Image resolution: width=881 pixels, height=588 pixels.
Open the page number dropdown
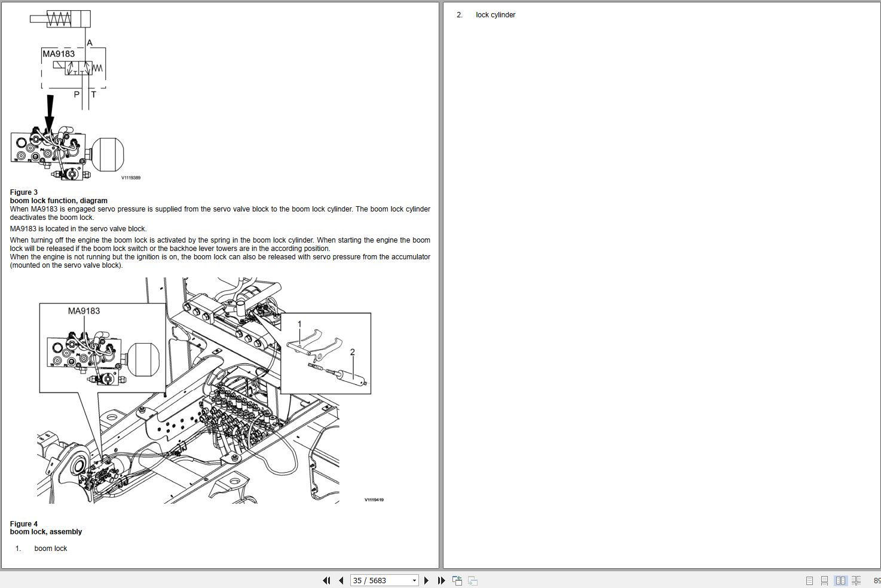tap(414, 580)
